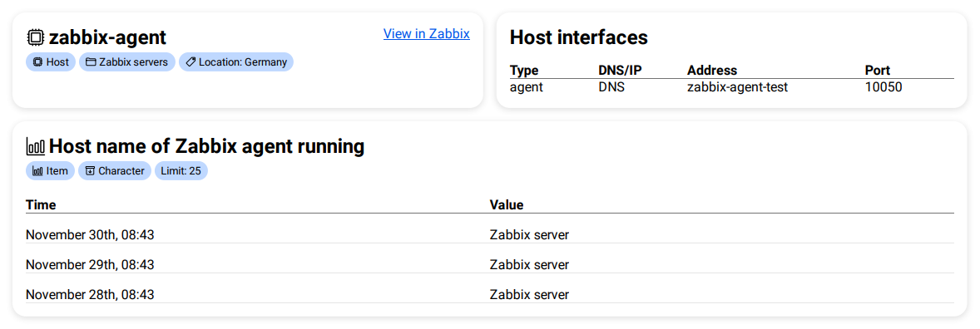Click the Host interfaces heading
The height and width of the screenshot is (329, 980).
(x=579, y=37)
